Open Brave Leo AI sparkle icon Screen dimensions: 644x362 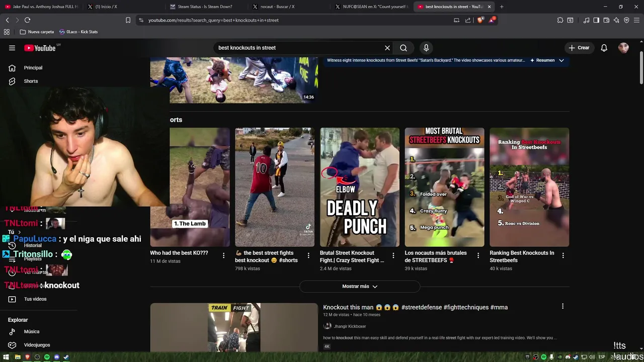[616, 20]
